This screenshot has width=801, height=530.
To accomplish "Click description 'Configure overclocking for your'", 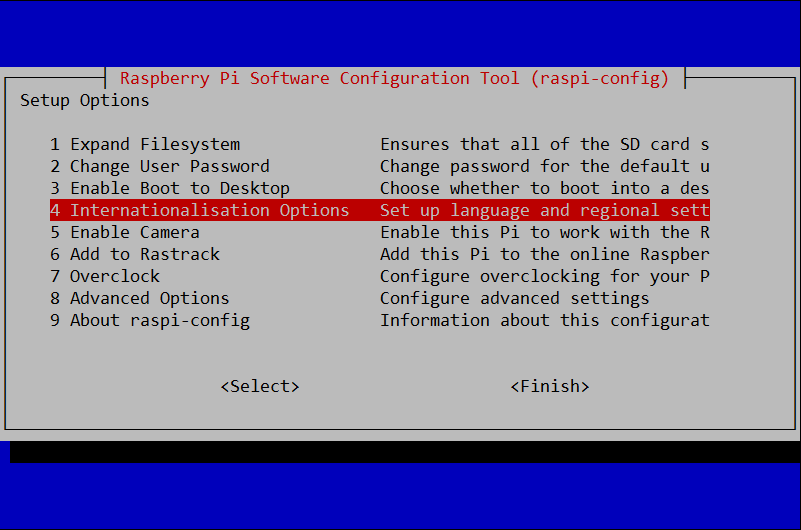I will point(535,276).
